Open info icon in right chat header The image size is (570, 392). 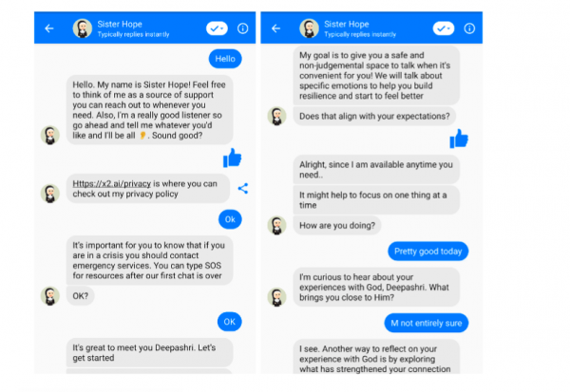(470, 28)
